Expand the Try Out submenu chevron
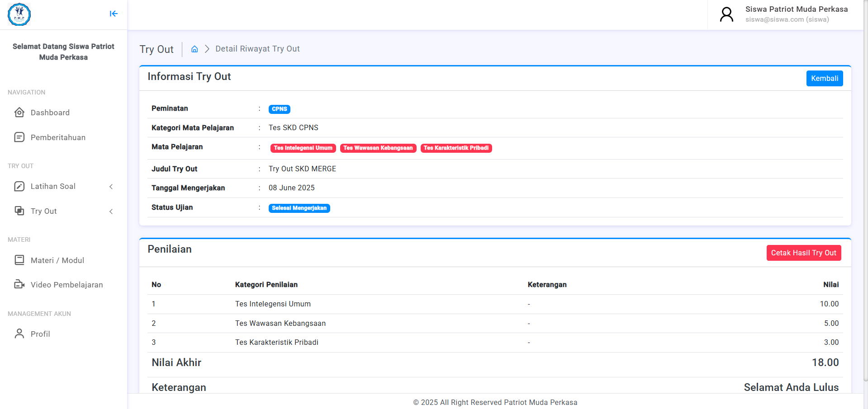Image resolution: width=868 pixels, height=409 pixels. pyautogui.click(x=111, y=212)
